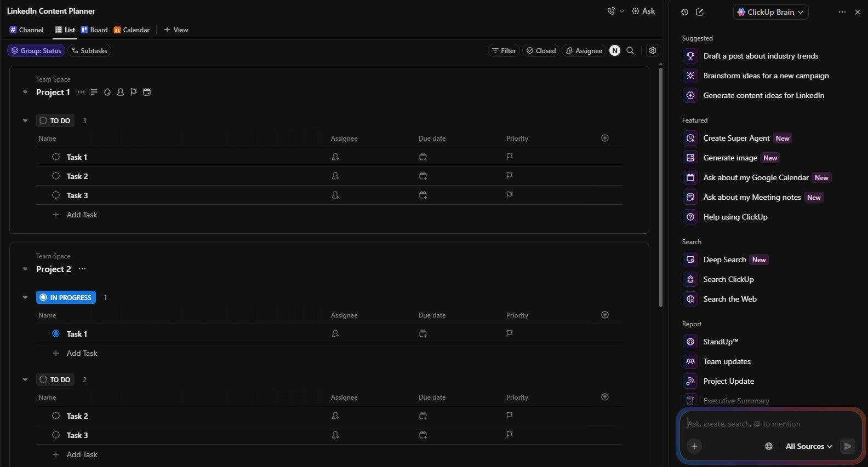Assign someone to Project 1 Task 1
The height and width of the screenshot is (467, 868).
pyautogui.click(x=335, y=157)
